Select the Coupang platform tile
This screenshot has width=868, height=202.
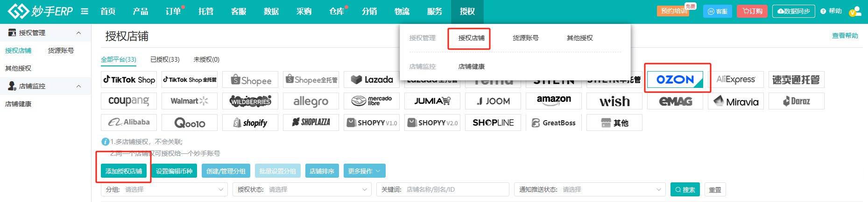point(129,101)
